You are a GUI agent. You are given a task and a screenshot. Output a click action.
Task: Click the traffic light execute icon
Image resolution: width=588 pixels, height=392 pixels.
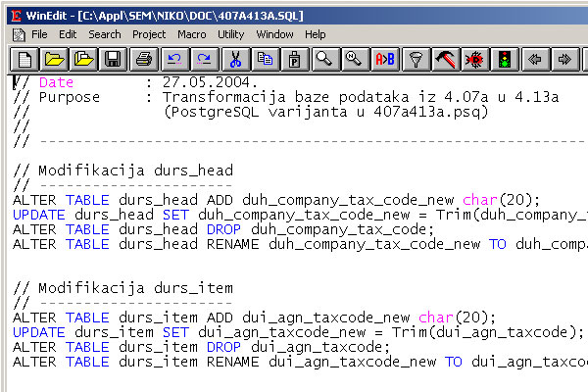[x=505, y=60]
